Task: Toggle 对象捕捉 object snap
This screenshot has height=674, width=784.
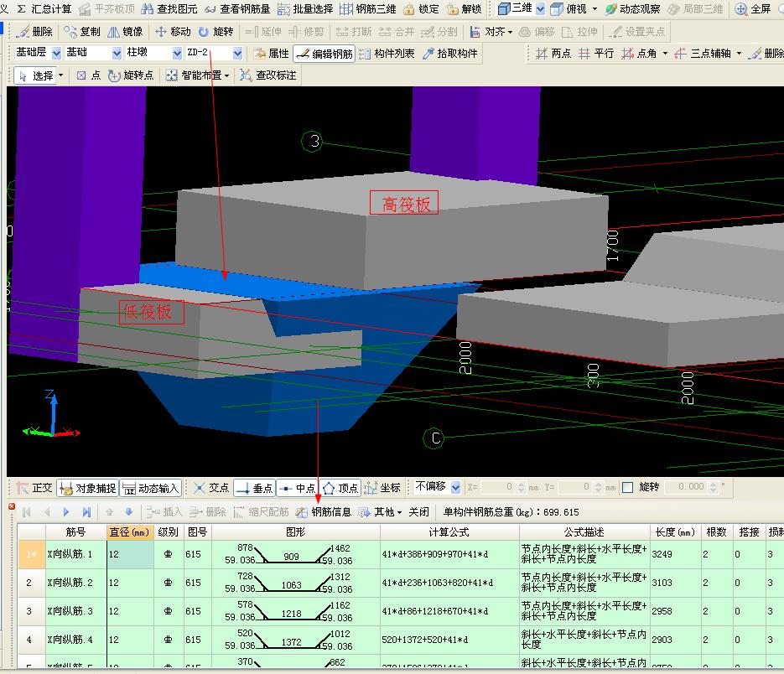Action: (x=87, y=488)
